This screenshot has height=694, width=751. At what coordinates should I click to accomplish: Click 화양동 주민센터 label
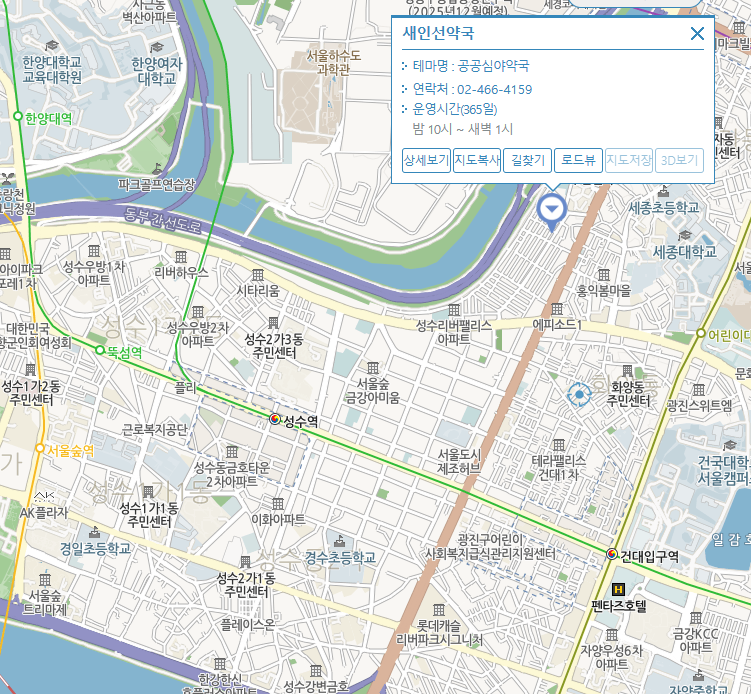click(x=628, y=394)
